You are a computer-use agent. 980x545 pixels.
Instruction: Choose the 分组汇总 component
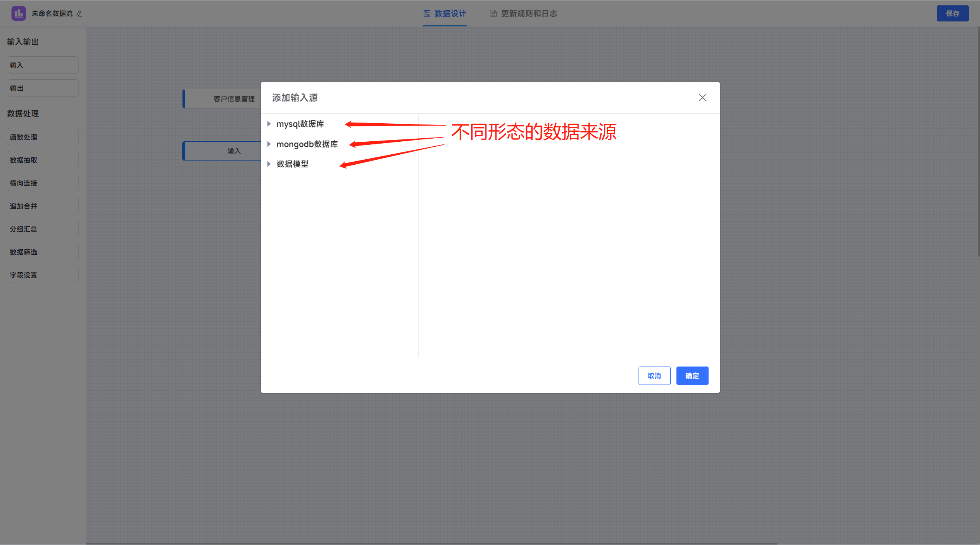[x=43, y=229]
